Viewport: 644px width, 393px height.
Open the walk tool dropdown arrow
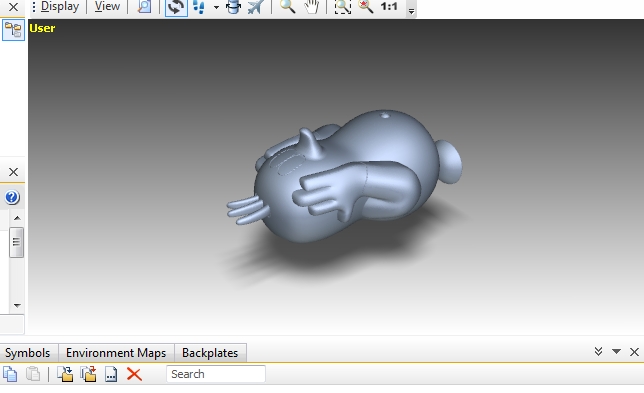click(x=216, y=7)
